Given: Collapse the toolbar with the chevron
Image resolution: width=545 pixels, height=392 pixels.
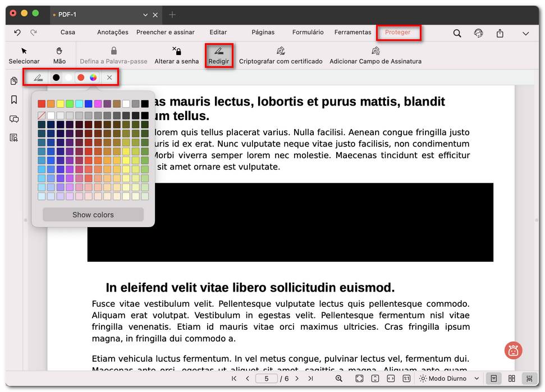Looking at the screenshot, I should [x=526, y=34].
